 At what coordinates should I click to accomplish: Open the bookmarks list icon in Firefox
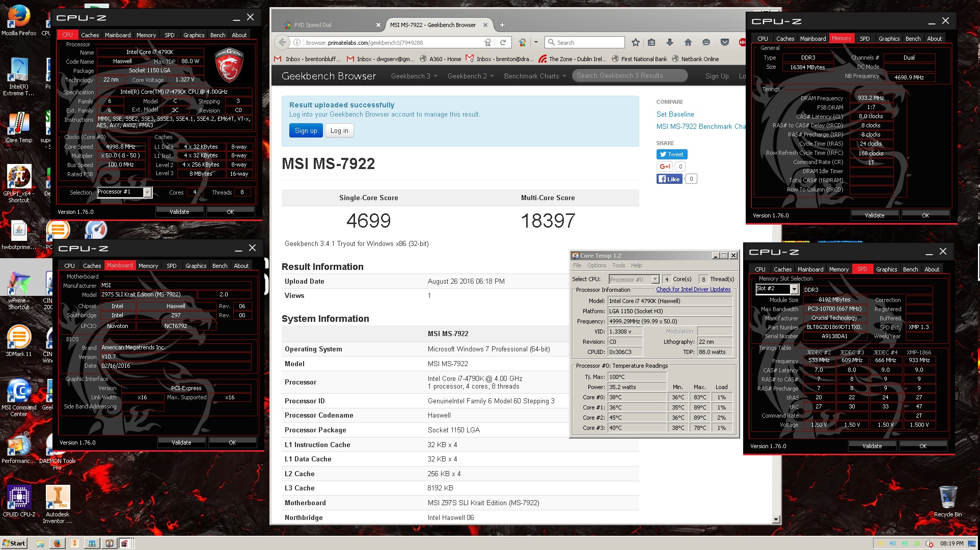tap(651, 42)
